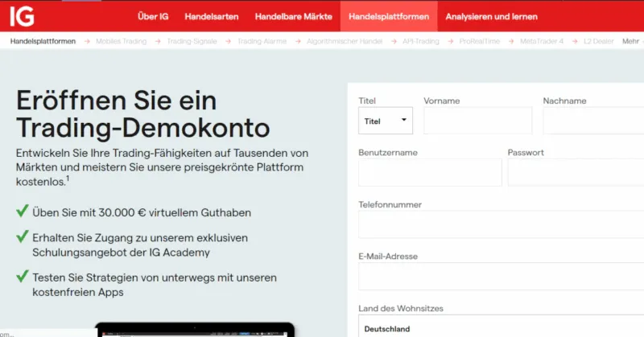Click the arrow icon before Algorithmischer Handel
Image resolution: width=644 pixels, height=337 pixels.
tap(298, 42)
